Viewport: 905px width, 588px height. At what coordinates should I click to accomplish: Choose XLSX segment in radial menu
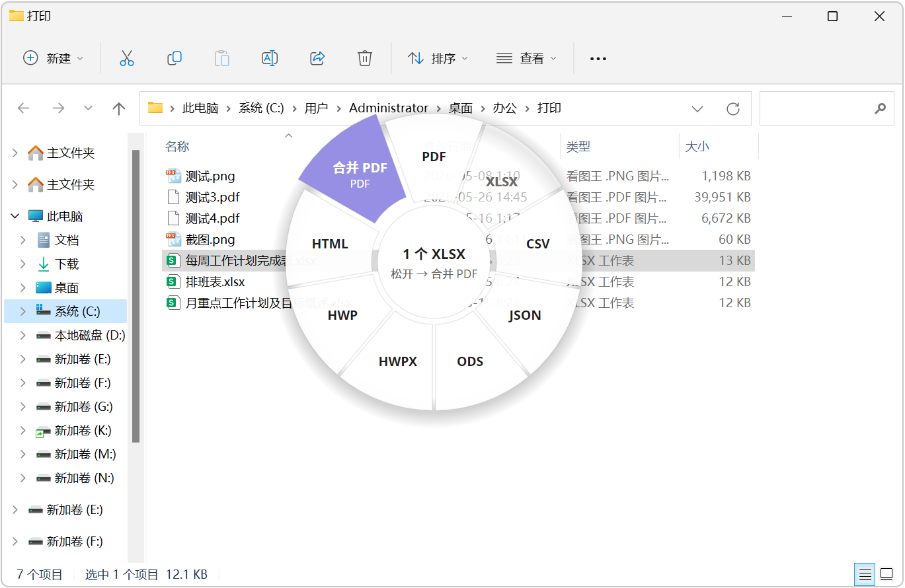[x=502, y=181]
